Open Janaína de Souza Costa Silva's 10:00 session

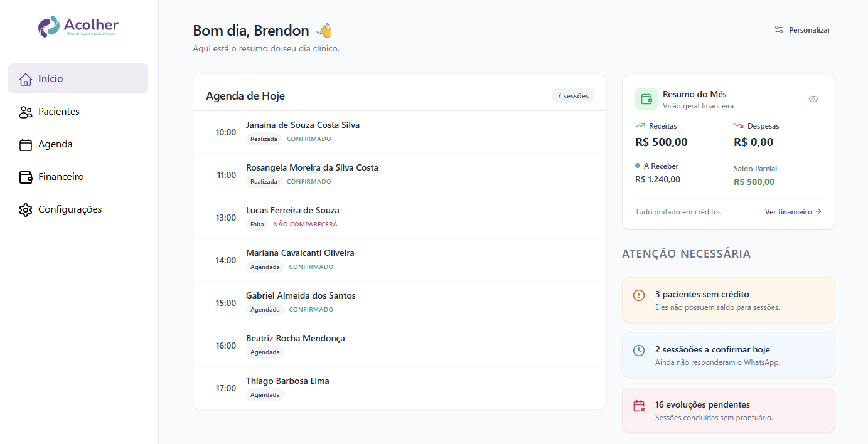(399, 132)
